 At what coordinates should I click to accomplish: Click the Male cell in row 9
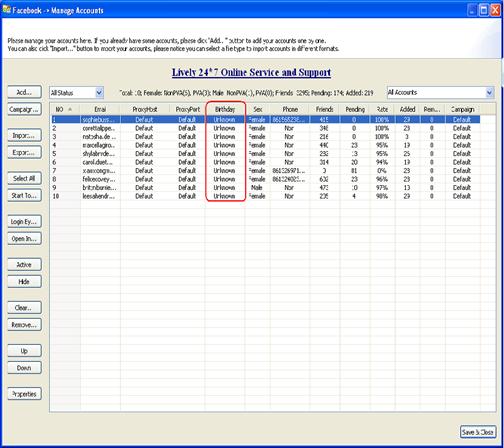point(257,188)
